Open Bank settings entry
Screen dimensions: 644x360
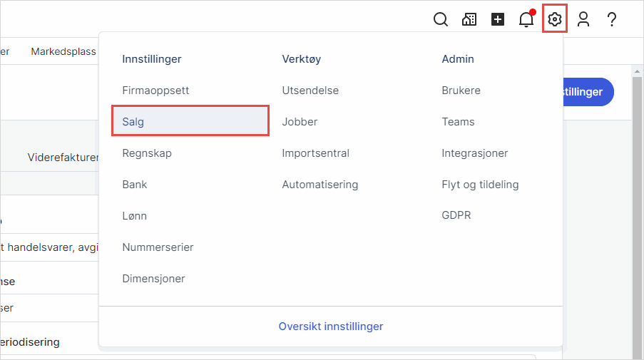pyautogui.click(x=135, y=185)
